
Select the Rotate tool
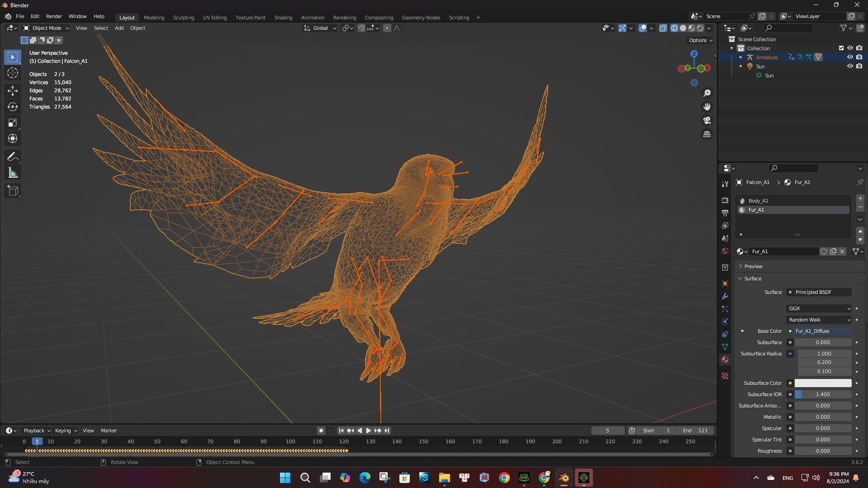click(13, 107)
